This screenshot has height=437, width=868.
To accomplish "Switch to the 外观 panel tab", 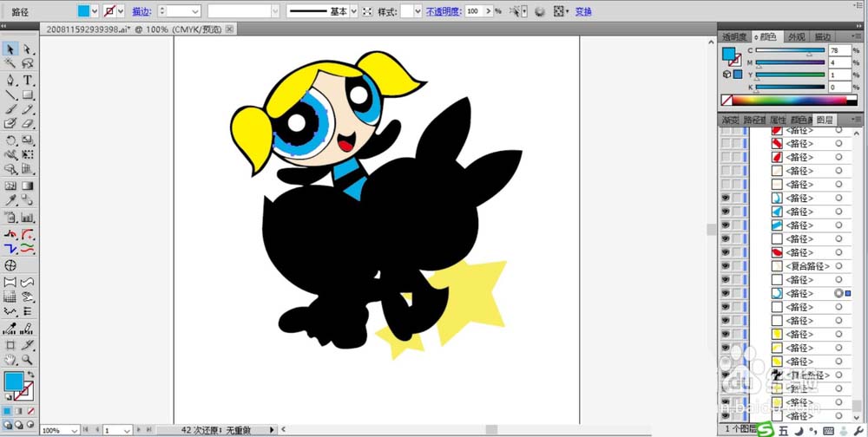I will [796, 37].
